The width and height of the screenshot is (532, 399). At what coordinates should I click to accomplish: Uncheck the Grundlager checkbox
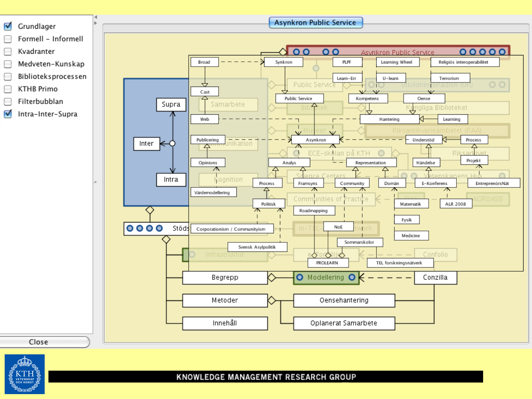click(x=8, y=26)
